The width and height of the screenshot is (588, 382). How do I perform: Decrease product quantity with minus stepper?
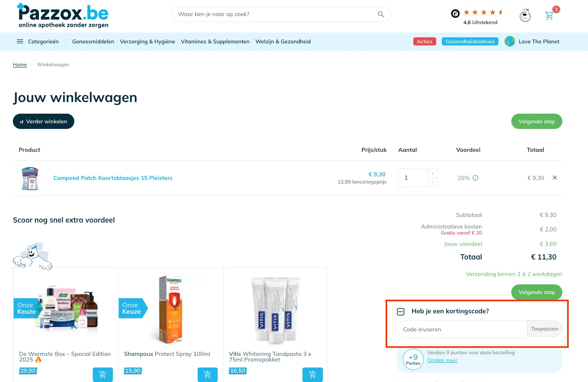[x=433, y=182]
